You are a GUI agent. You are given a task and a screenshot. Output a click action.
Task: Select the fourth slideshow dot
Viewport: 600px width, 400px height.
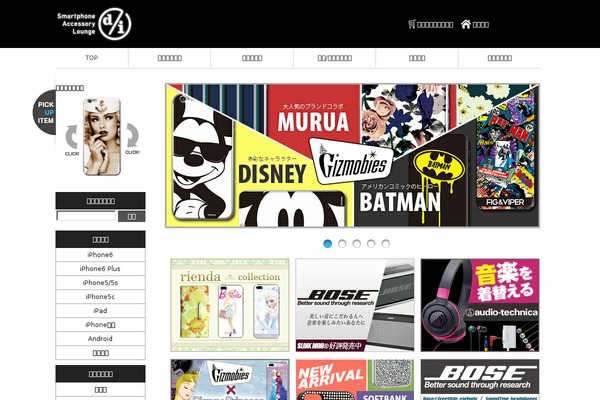coord(371,243)
